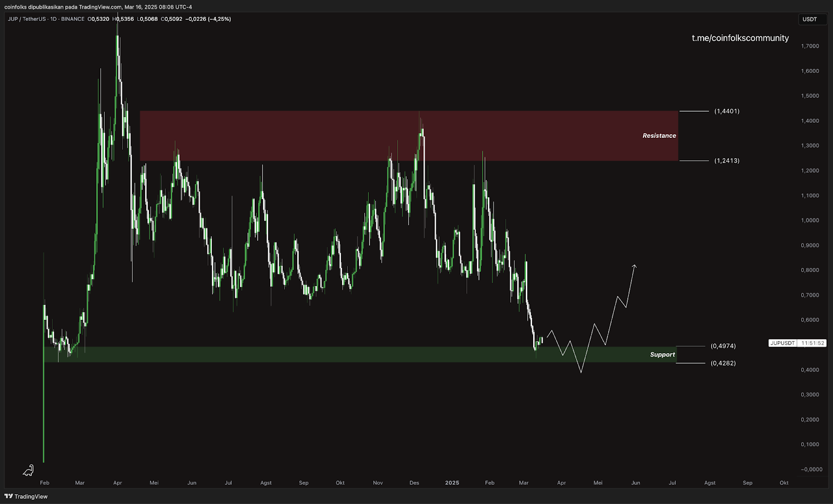Click the 0,8000 price scale label
The height and width of the screenshot is (504, 833).
click(810, 270)
